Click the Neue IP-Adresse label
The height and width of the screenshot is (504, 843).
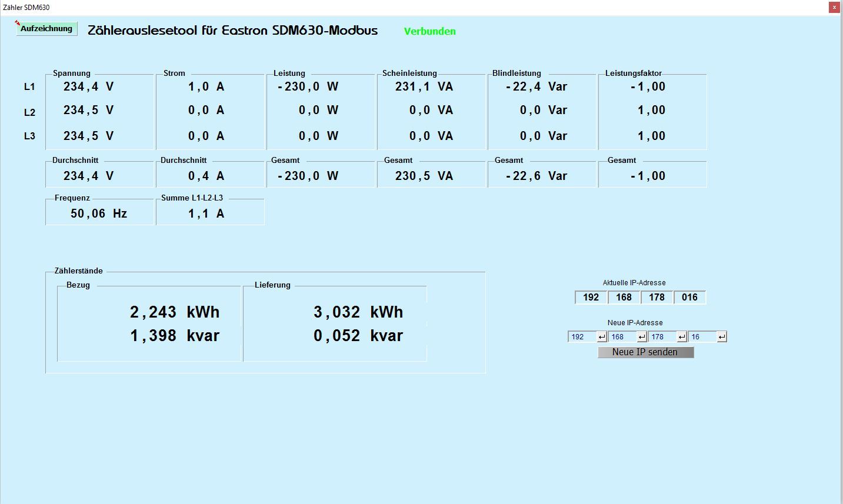[x=635, y=323]
